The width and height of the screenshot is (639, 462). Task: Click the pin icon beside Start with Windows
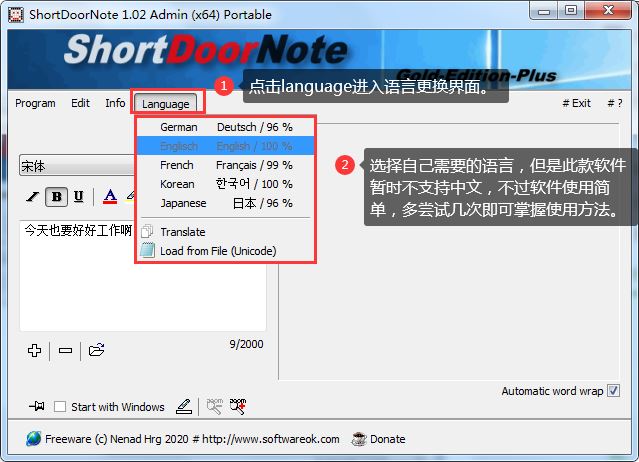[x=37, y=406]
